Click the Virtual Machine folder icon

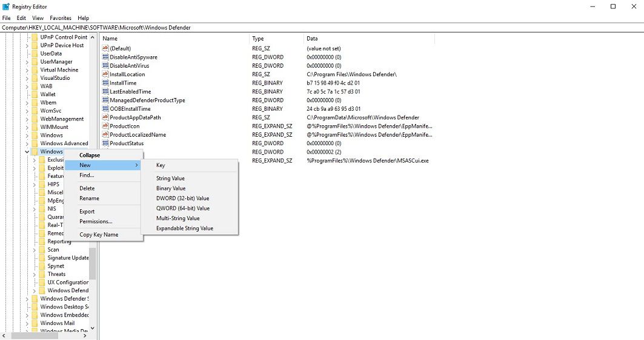click(35, 70)
